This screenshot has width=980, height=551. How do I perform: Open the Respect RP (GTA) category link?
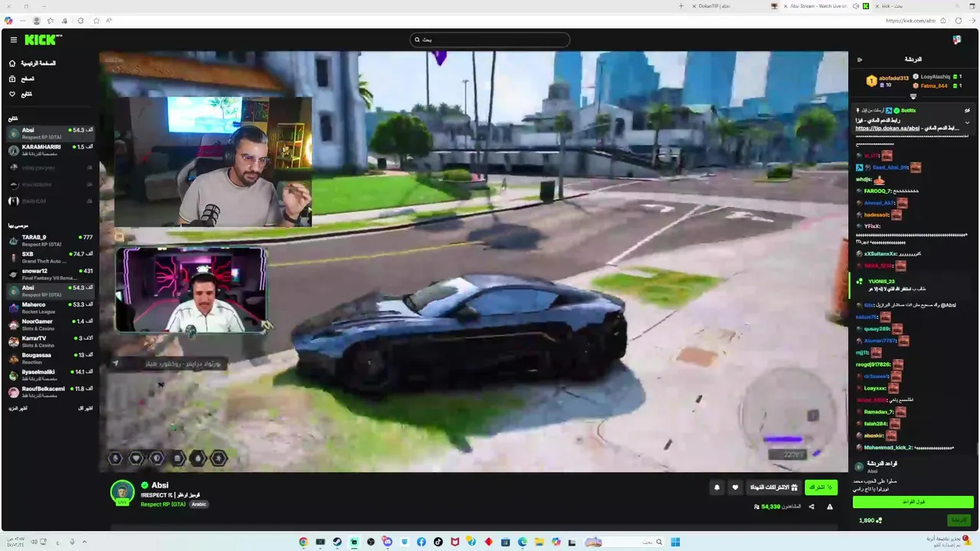(163, 504)
